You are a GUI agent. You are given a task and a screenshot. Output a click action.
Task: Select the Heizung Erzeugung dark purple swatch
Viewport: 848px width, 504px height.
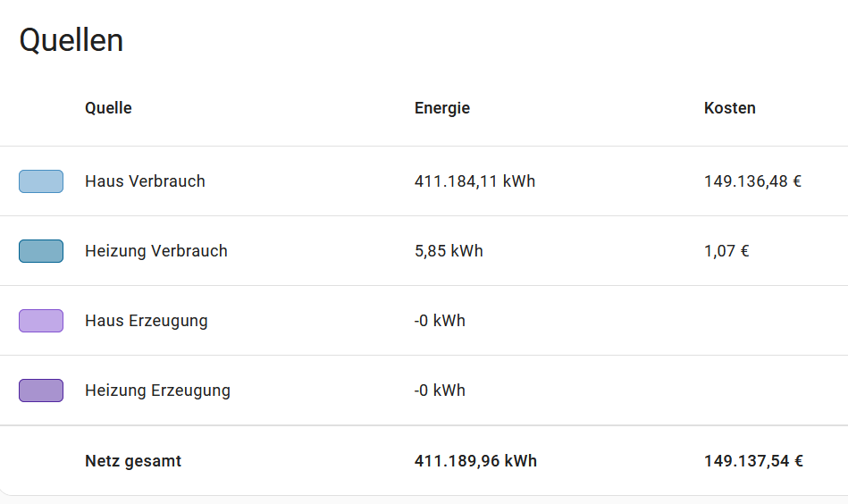coord(41,391)
